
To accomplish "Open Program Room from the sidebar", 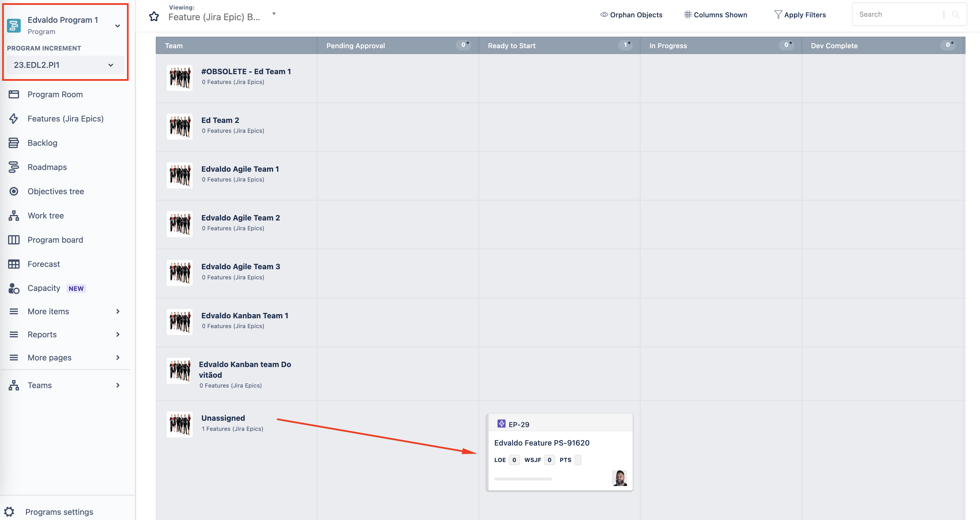I will (x=55, y=94).
